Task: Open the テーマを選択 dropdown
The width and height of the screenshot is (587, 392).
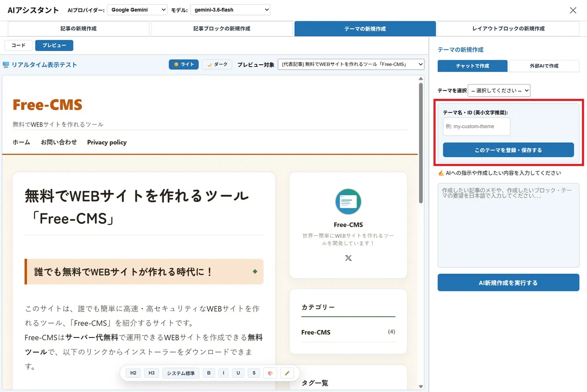Action: (x=499, y=90)
